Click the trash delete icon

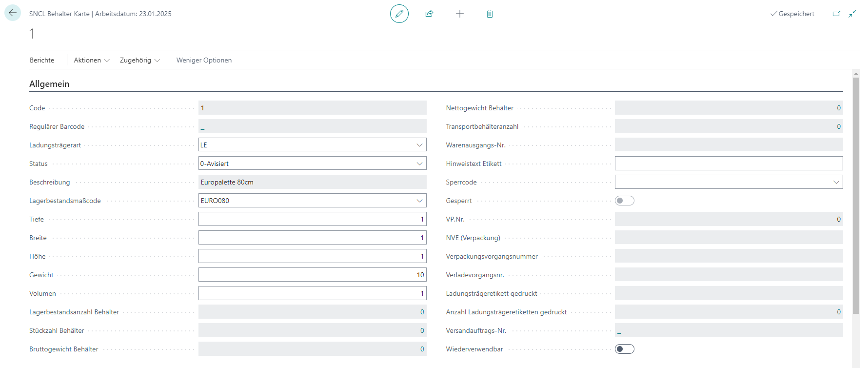point(490,14)
